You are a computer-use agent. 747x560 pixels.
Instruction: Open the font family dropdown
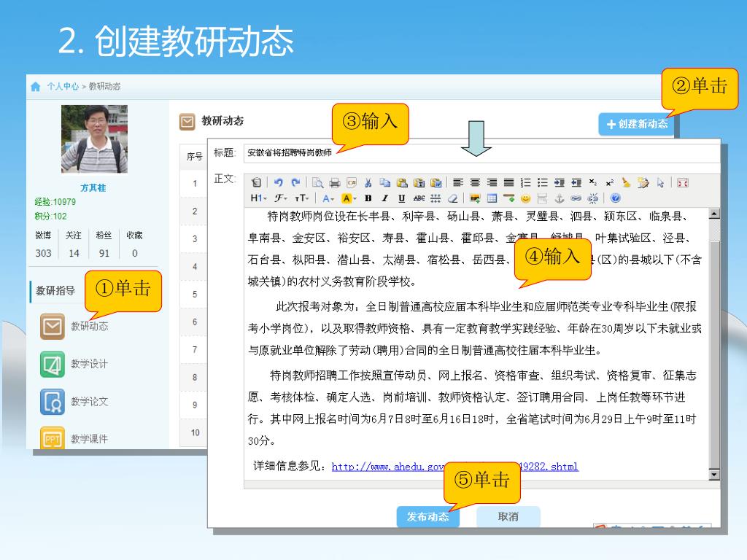click(281, 198)
